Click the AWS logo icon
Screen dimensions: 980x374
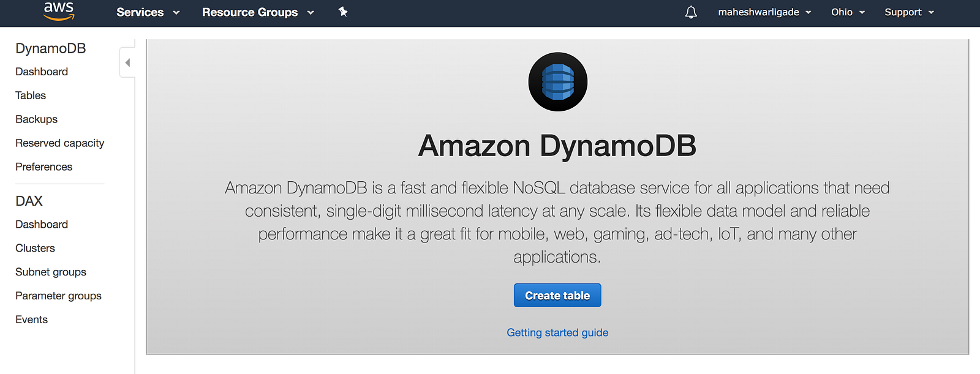[59, 11]
